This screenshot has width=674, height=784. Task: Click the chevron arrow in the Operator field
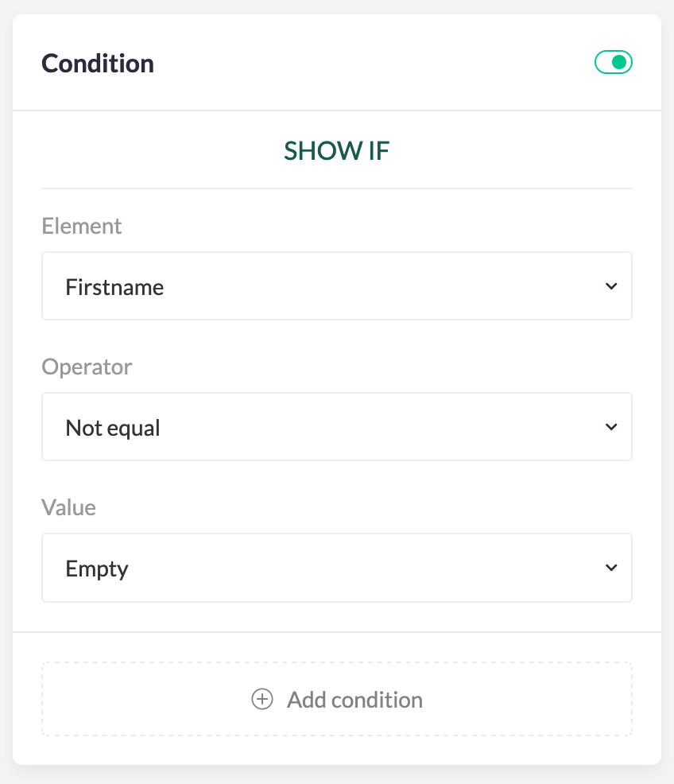610,427
